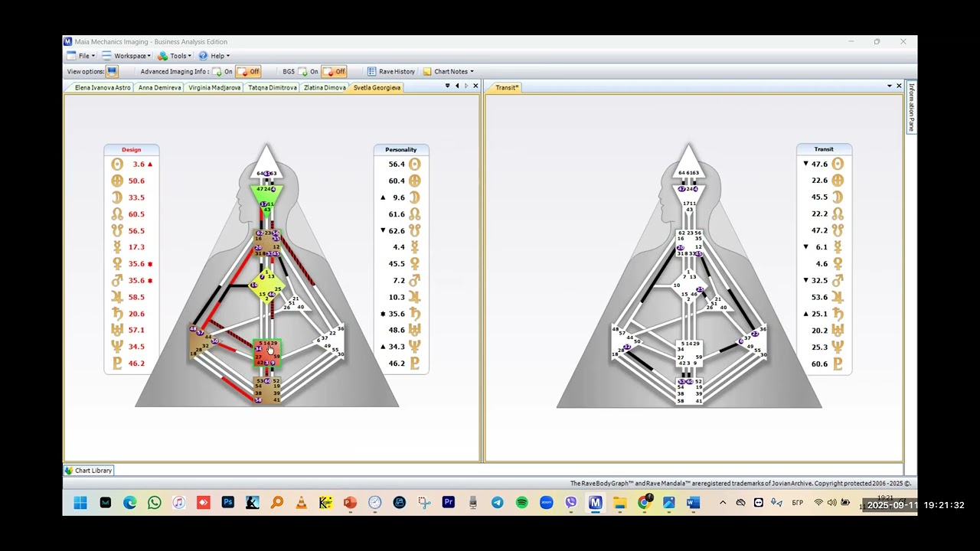Open Viber from the taskbar
This screenshot has height=551, width=980.
click(570, 503)
